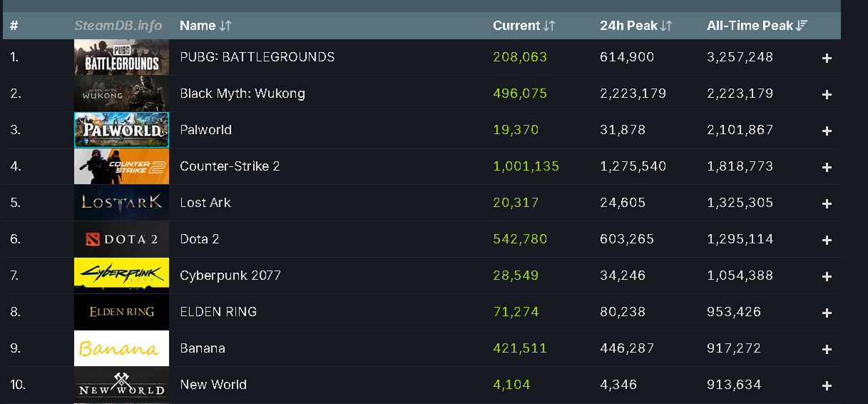Open PUBG: BATTLEGROUNDS name link
Viewport: 868px width, 404px height.
click(257, 57)
